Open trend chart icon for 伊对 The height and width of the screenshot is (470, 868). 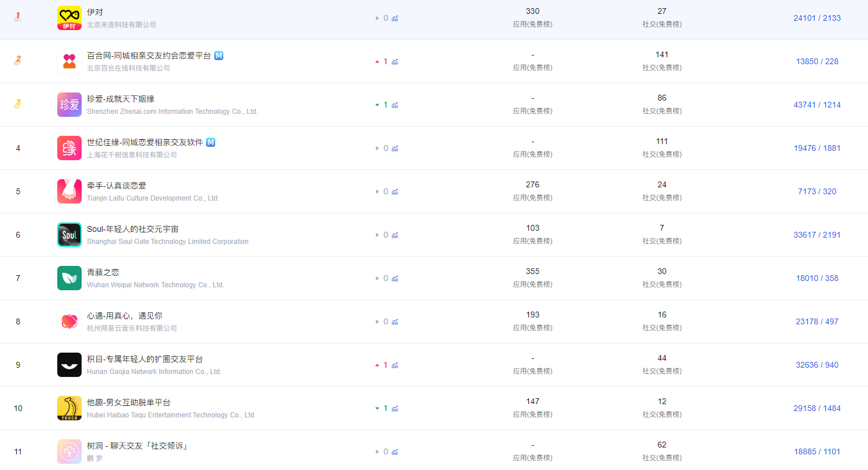[395, 18]
